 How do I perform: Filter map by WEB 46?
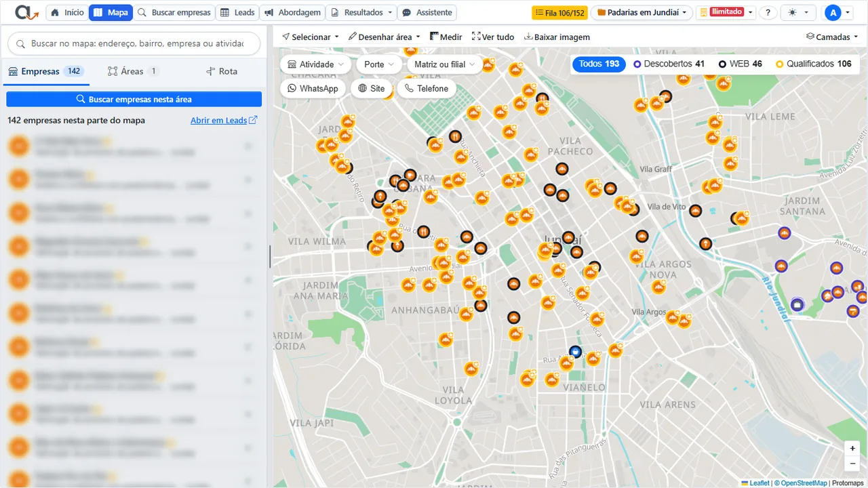coord(741,64)
